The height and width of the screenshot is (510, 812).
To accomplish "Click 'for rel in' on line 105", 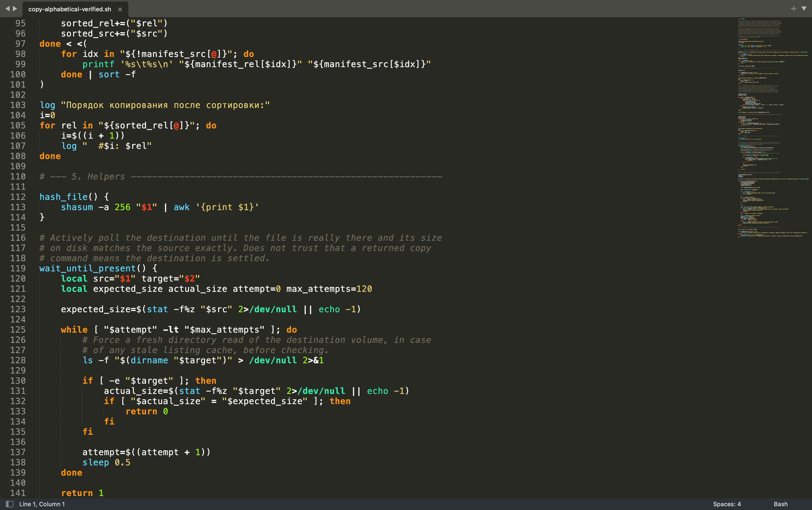I will [66, 125].
